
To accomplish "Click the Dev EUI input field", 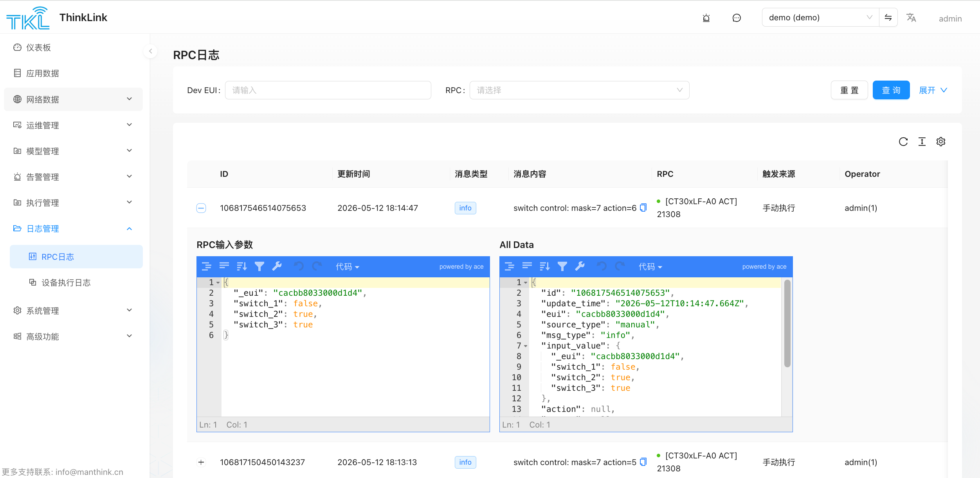I will coord(328,90).
